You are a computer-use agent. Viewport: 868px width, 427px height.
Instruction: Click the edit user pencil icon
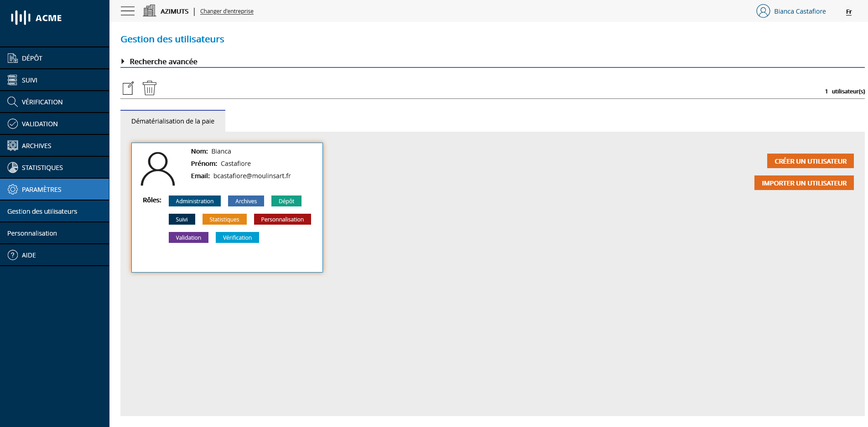click(x=128, y=88)
